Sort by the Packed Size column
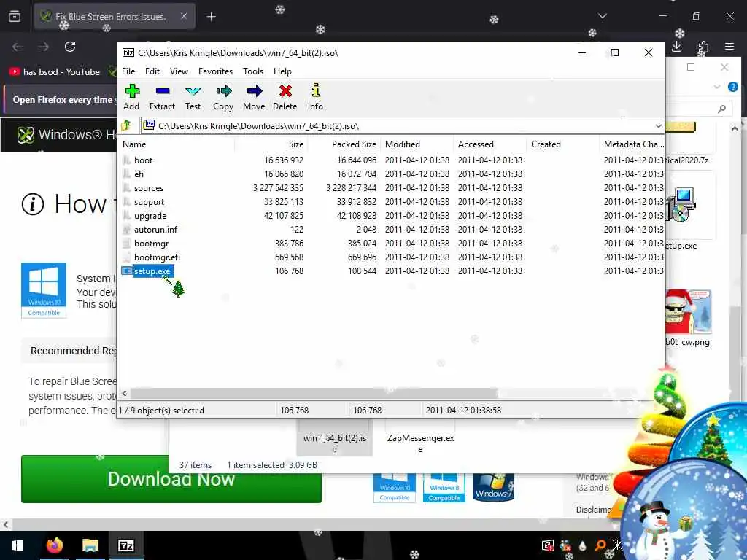 point(344,144)
